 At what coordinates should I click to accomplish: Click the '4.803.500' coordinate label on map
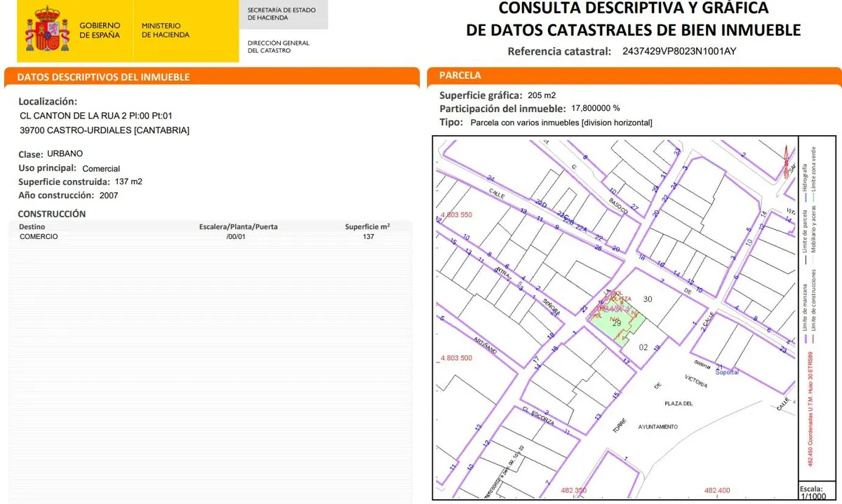[457, 358]
